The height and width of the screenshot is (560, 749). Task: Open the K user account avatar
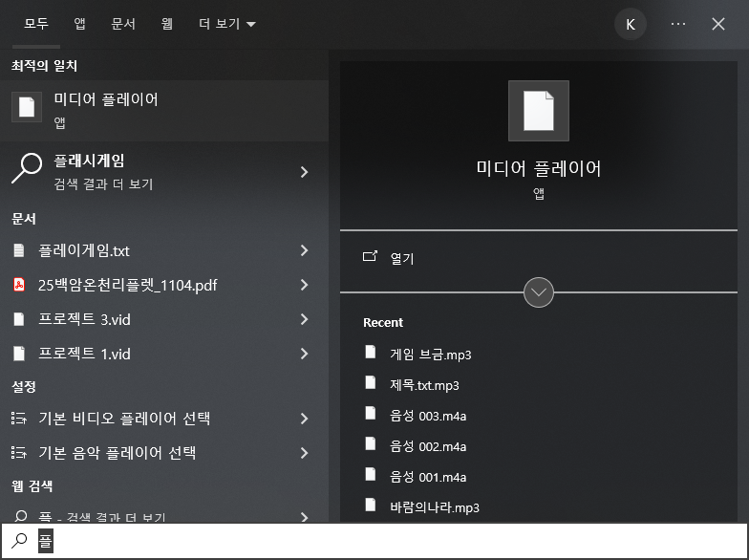pyautogui.click(x=631, y=24)
